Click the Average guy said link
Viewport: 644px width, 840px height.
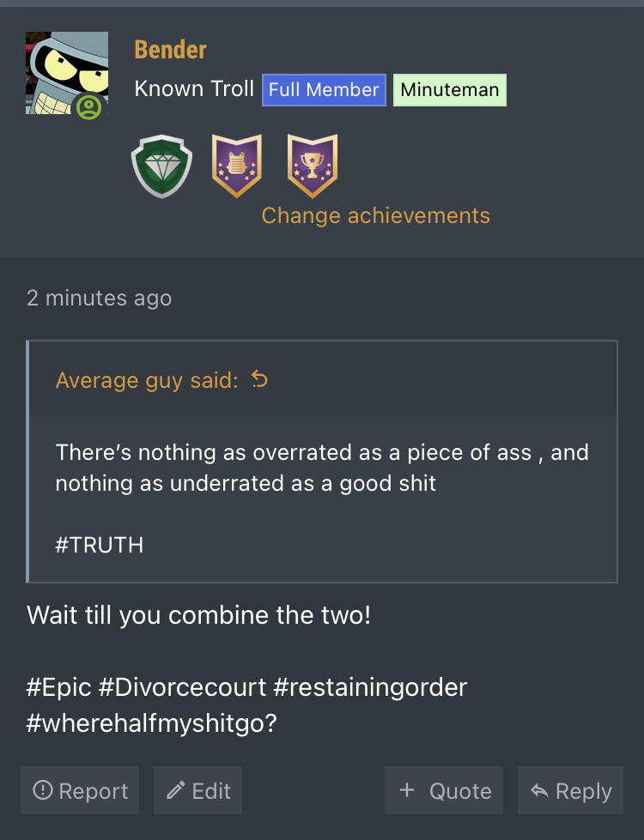pos(147,380)
